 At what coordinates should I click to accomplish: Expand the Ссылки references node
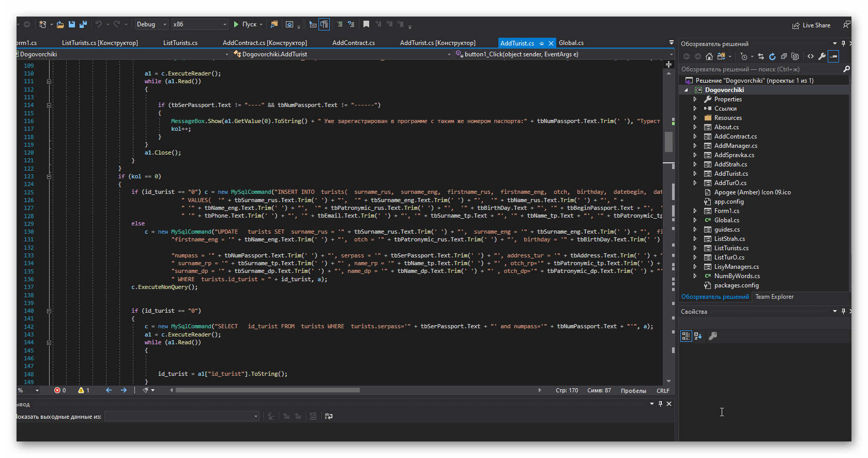[695, 109]
